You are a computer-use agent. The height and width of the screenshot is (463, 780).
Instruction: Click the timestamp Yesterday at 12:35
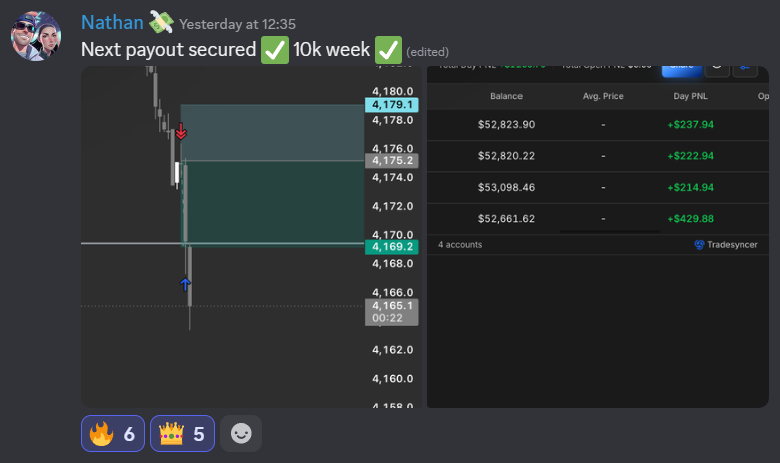coord(237,24)
